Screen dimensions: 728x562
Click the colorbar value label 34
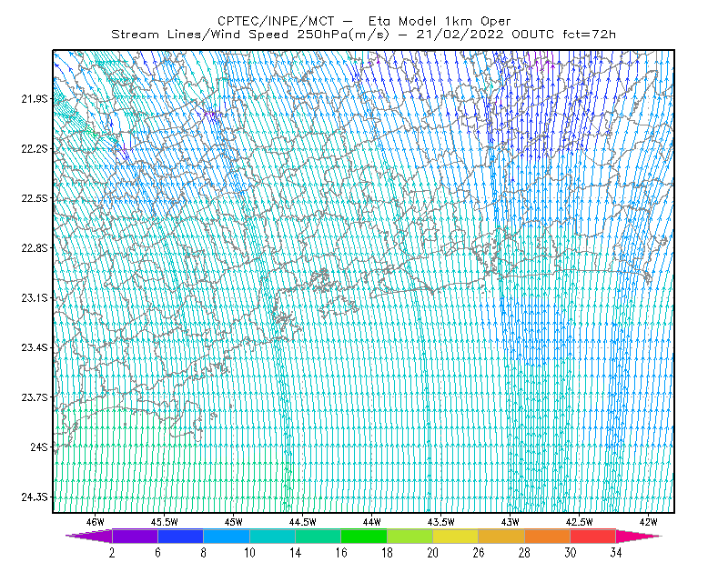coord(616,553)
